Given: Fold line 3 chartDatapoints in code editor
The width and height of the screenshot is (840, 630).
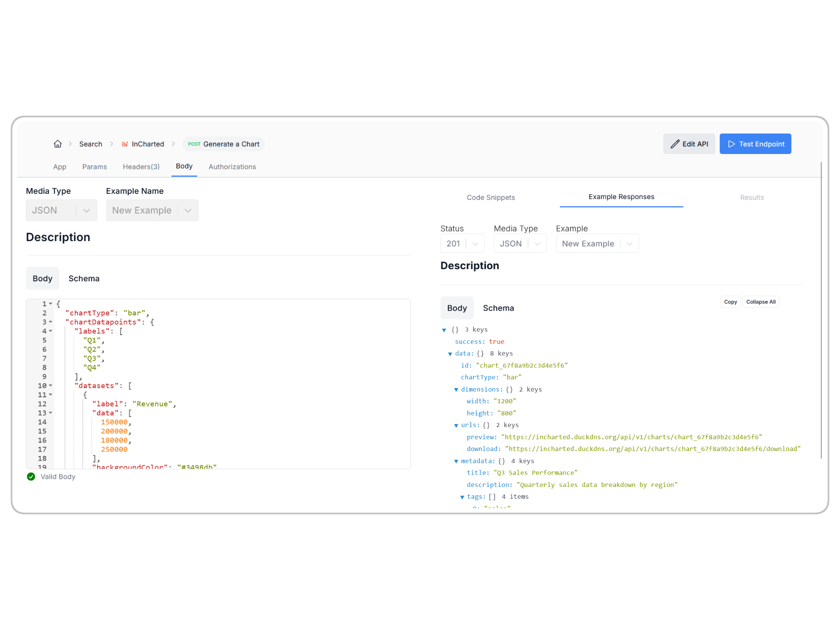Looking at the screenshot, I should pyautogui.click(x=51, y=322).
